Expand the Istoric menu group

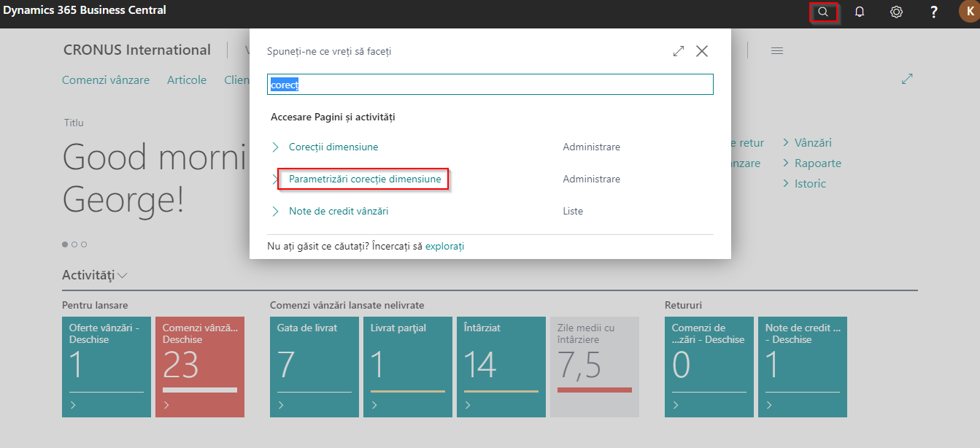point(810,184)
